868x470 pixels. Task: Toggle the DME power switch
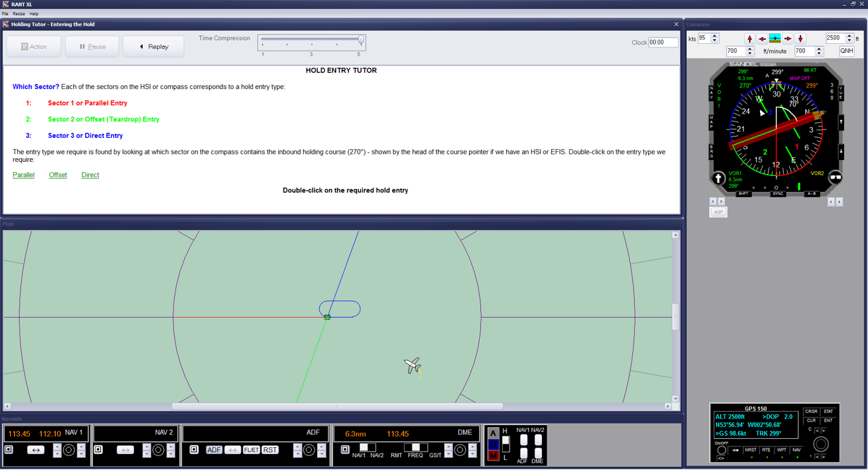(x=345, y=450)
